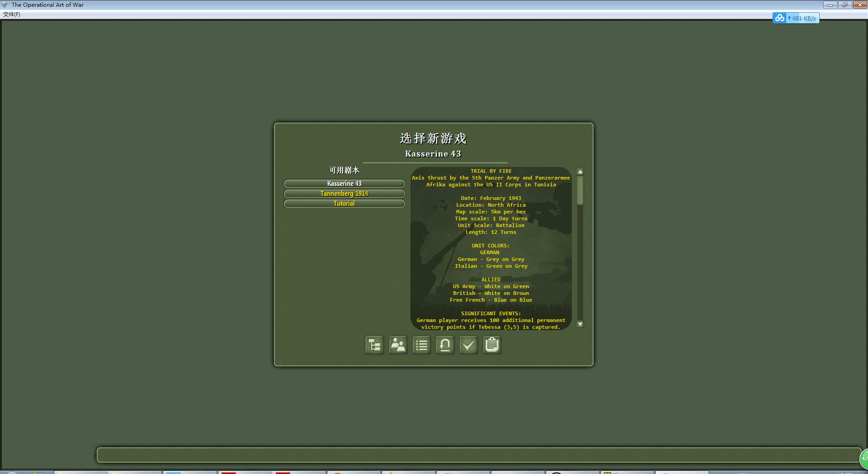
Task: Click the blue cloud upload-speed icon
Action: click(x=779, y=18)
